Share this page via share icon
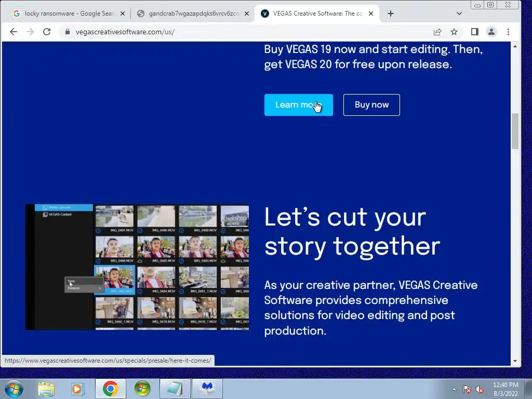The image size is (532, 399). coord(437,32)
